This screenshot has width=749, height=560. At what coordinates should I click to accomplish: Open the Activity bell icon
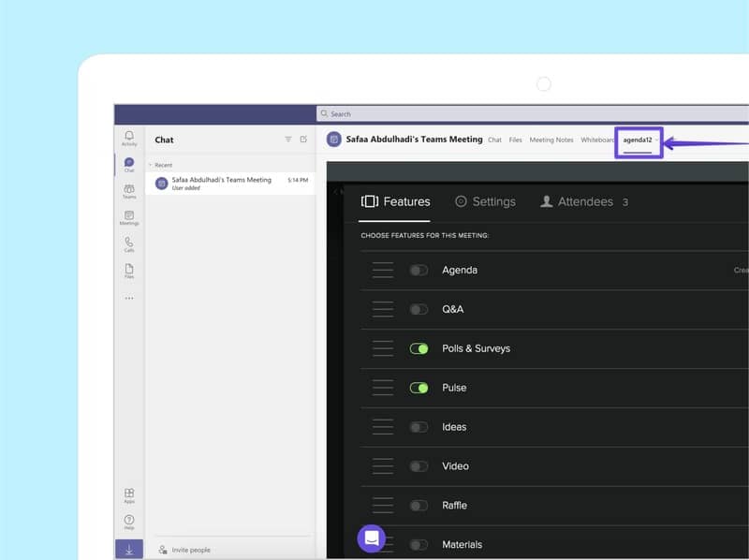(129, 138)
